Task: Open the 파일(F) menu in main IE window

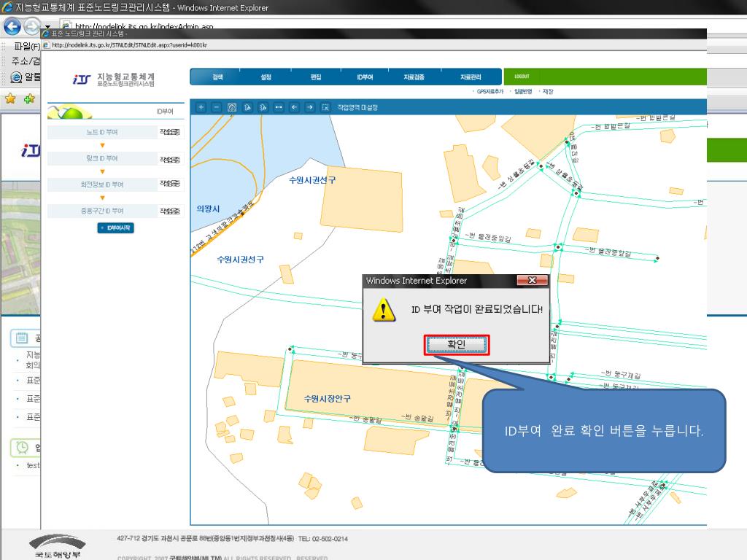Action: point(27,46)
